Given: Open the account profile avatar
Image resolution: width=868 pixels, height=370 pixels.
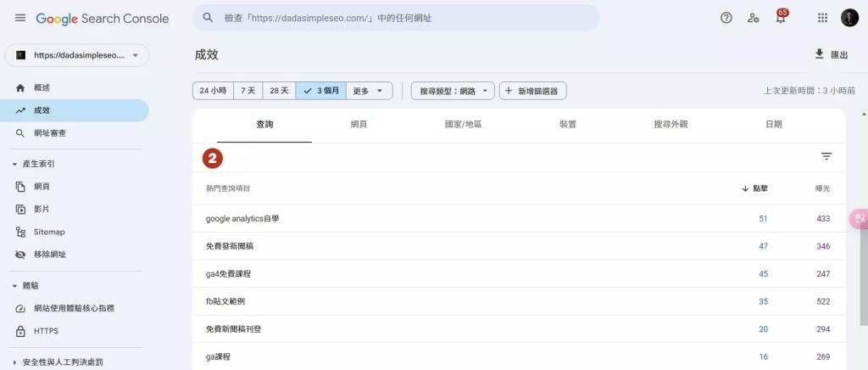Looking at the screenshot, I should 849,18.
